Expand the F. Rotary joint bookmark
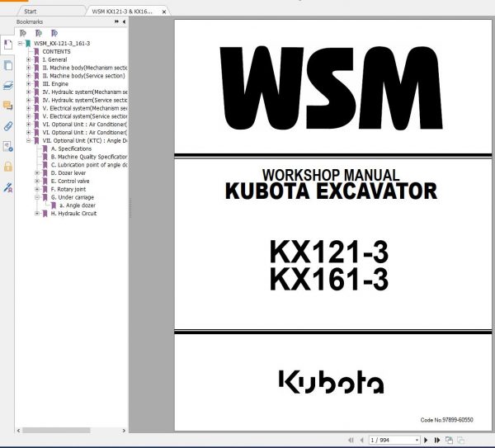 pyautogui.click(x=37, y=189)
